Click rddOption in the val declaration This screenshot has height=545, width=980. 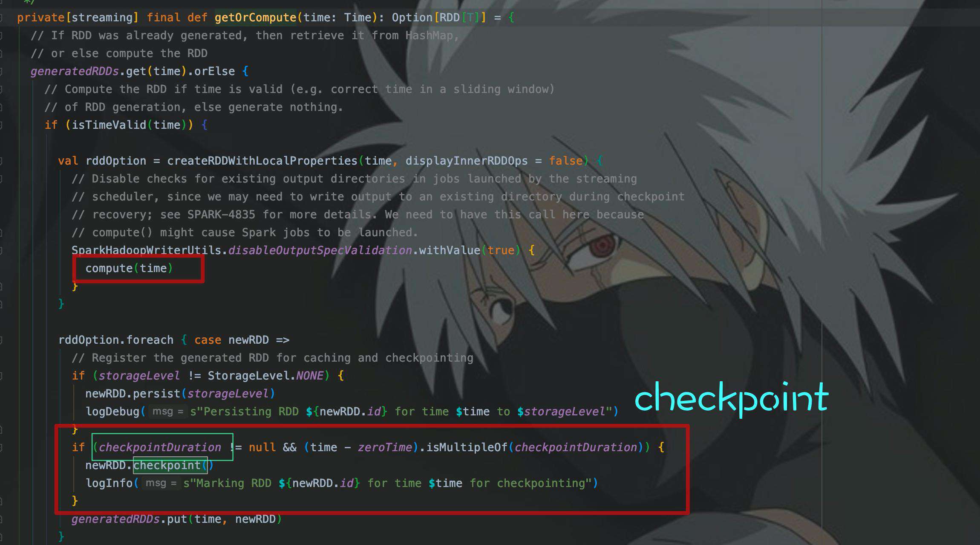point(115,161)
